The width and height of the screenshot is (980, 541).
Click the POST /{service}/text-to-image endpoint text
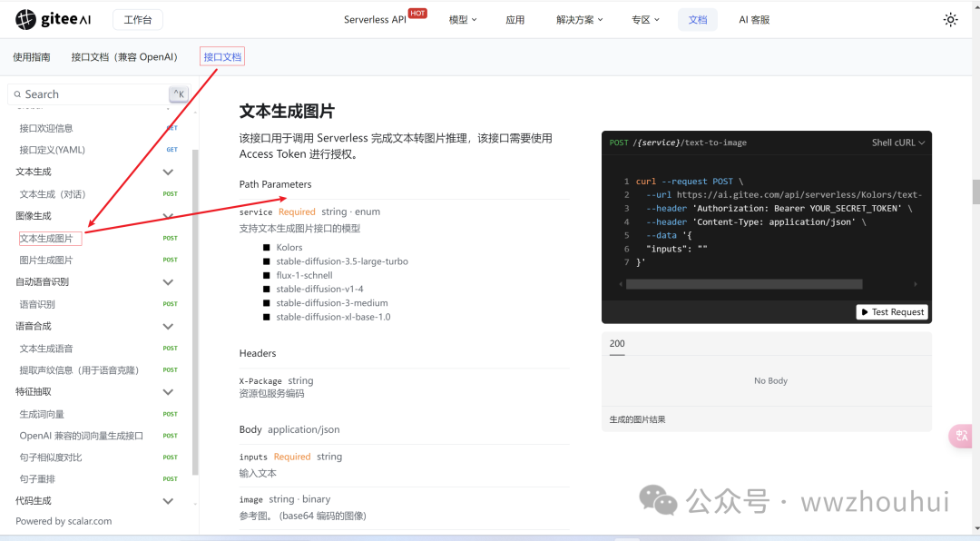pos(678,143)
